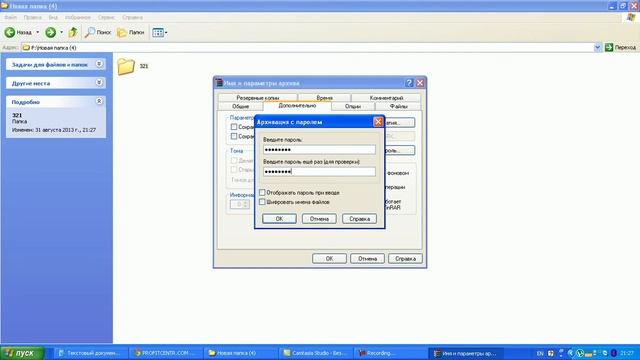
Task: Switch to Recording taskbar item
Action: (x=389, y=353)
